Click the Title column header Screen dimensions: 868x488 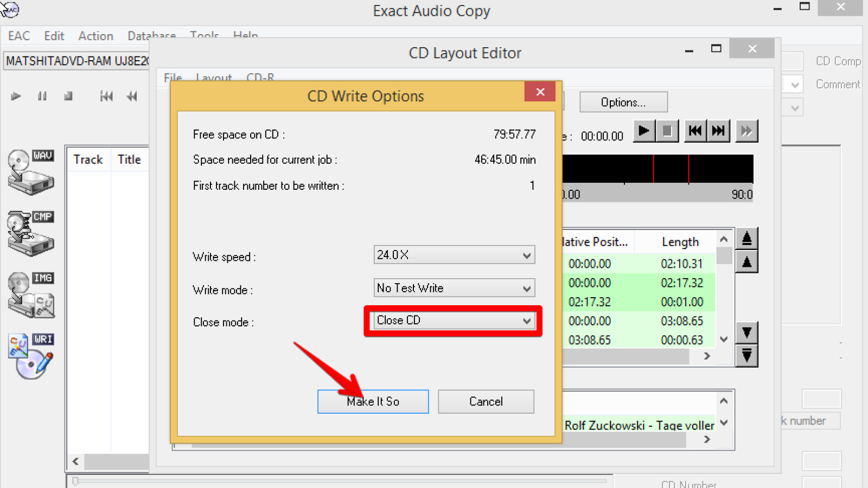pos(130,159)
